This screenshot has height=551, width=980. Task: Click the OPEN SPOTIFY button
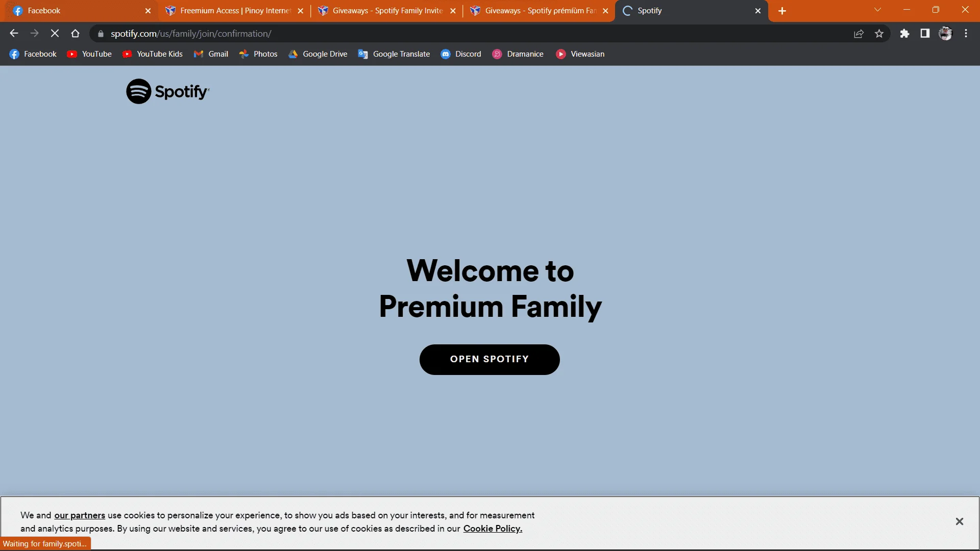[489, 359]
